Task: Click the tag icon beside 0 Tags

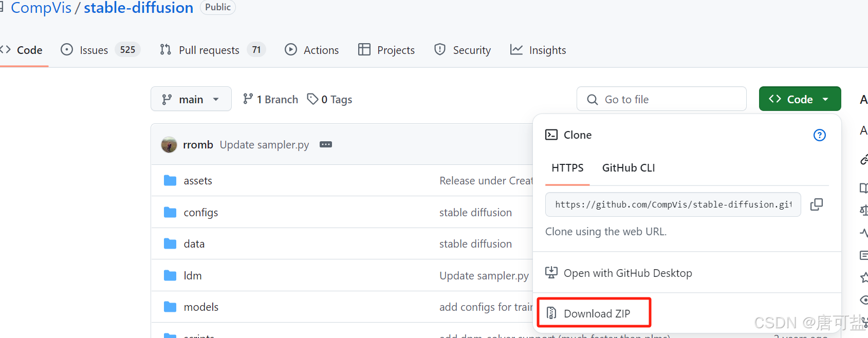Action: click(312, 99)
